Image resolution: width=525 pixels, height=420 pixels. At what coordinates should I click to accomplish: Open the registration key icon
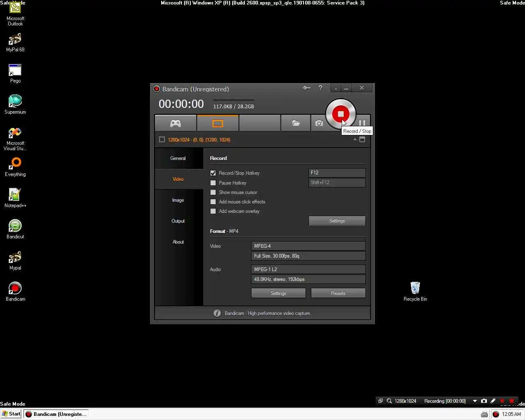point(306,88)
